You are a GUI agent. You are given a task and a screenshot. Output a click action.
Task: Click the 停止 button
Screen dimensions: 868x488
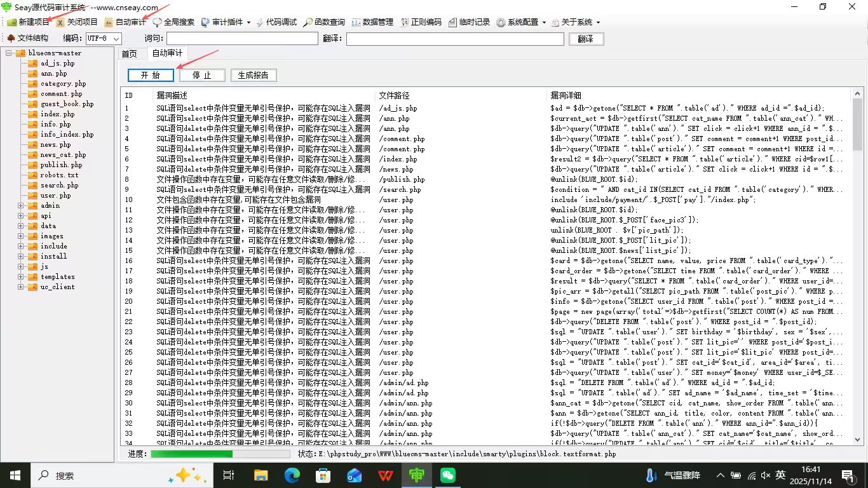pyautogui.click(x=202, y=75)
